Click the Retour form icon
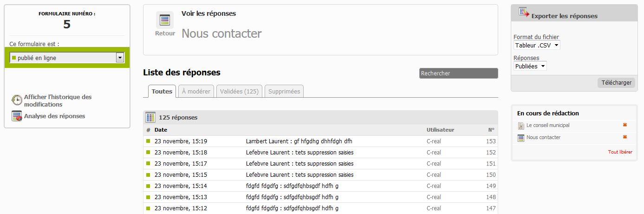644x214 pixels. coord(165,20)
